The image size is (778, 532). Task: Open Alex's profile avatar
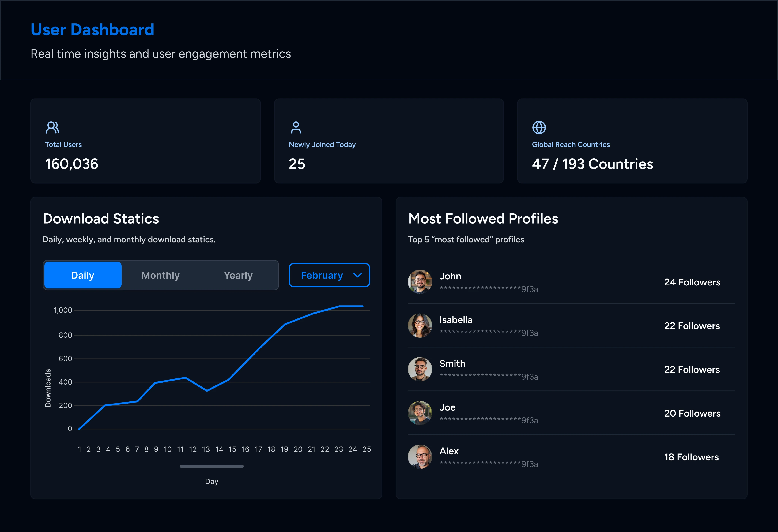(420, 457)
